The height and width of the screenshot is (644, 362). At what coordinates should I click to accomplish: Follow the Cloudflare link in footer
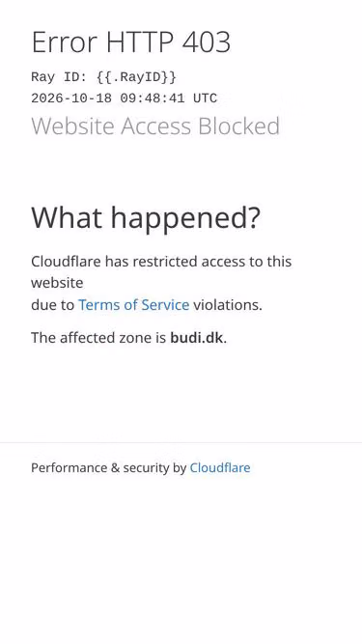(x=219, y=468)
